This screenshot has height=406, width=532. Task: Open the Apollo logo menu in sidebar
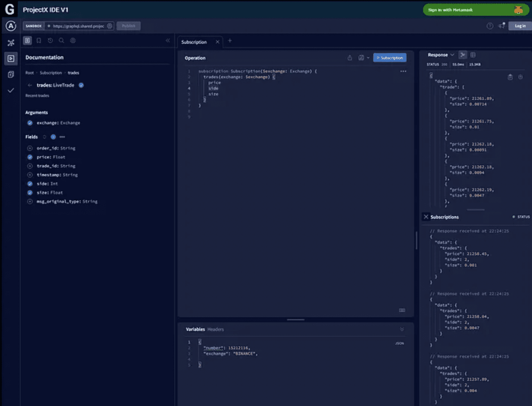coord(11,26)
